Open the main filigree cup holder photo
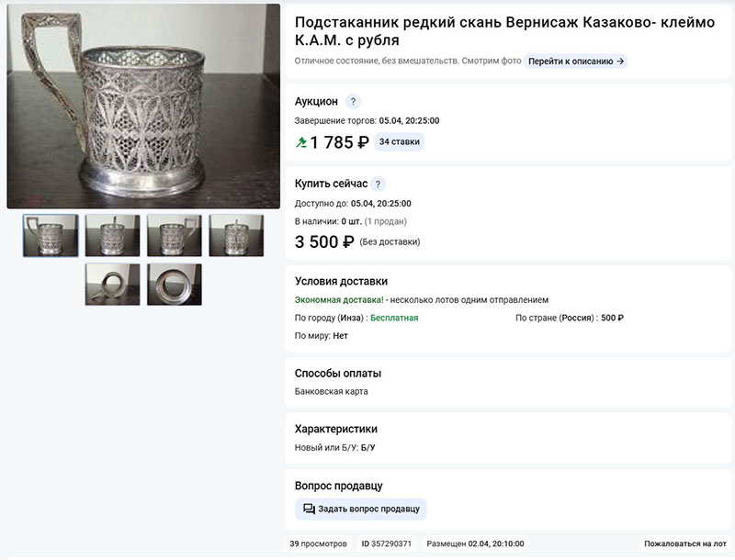 tap(143, 106)
